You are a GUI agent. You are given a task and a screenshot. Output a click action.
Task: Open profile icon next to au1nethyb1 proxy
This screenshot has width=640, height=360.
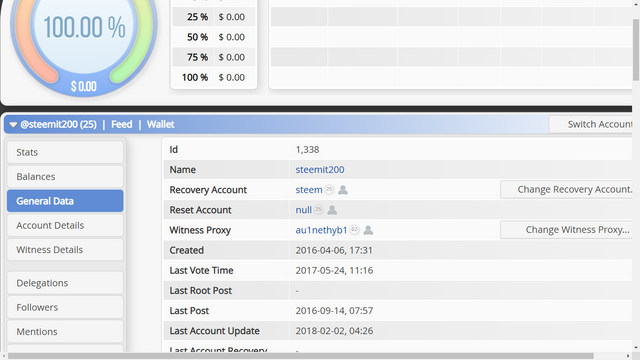(368, 230)
